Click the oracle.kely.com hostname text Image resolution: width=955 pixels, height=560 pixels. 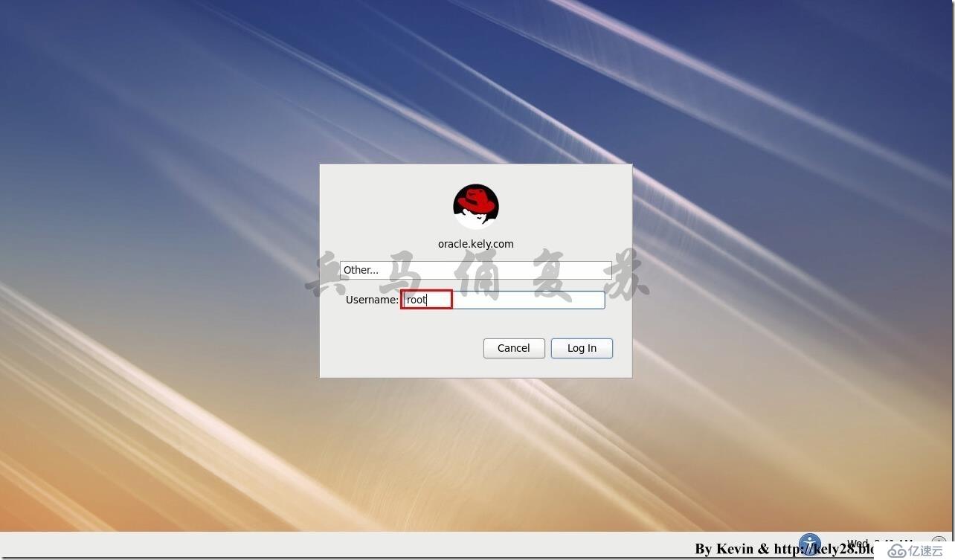coord(476,244)
